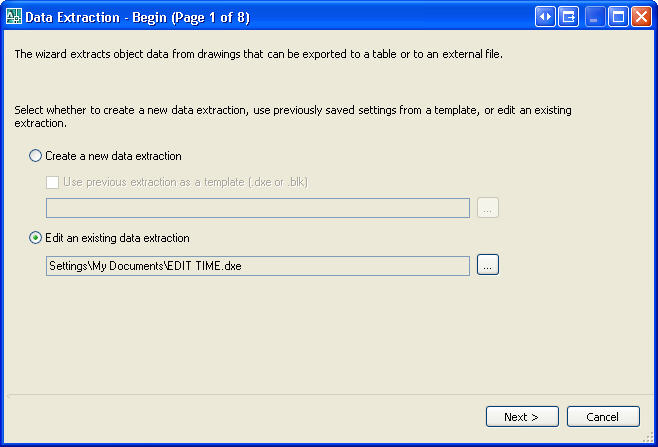Browse for an existing .dxe extraction file
Image resolution: width=658 pixels, height=447 pixels.
pyautogui.click(x=488, y=265)
